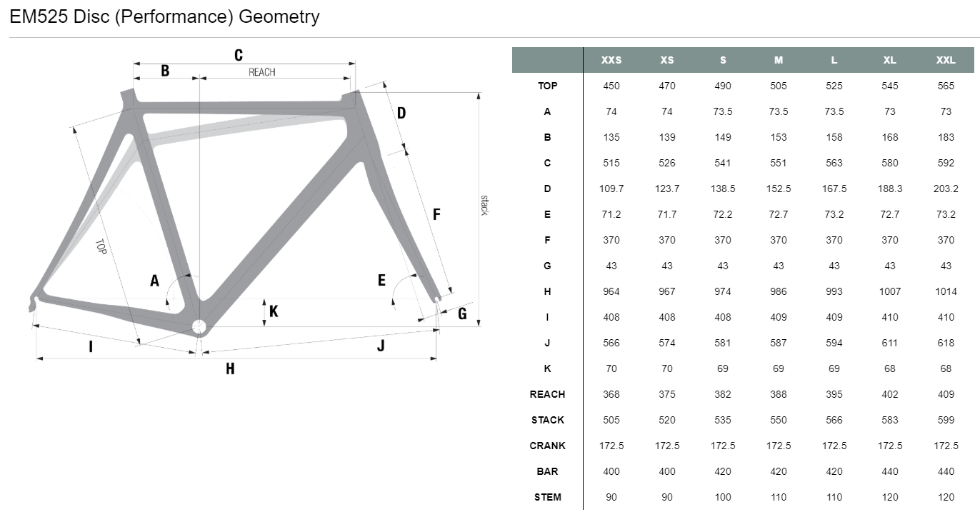The height and width of the screenshot is (517, 980).
Task: Click the 'F' fork length label on diagram
Action: click(x=436, y=214)
